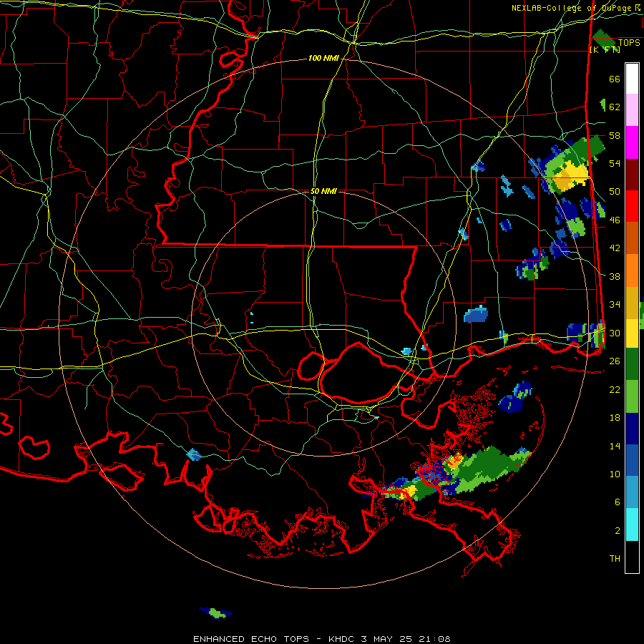Screen dimensions: 644x644
Task: Click the "46" legend value
Action: 615,220
